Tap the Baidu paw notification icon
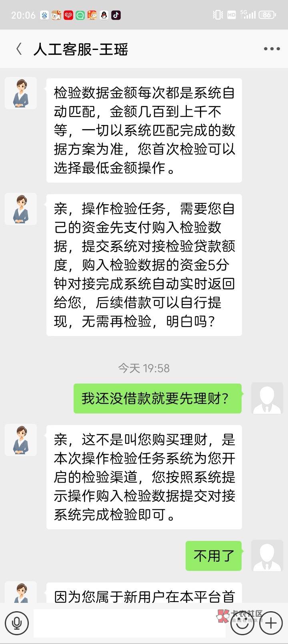This screenshot has width=288, height=644. (x=44, y=15)
